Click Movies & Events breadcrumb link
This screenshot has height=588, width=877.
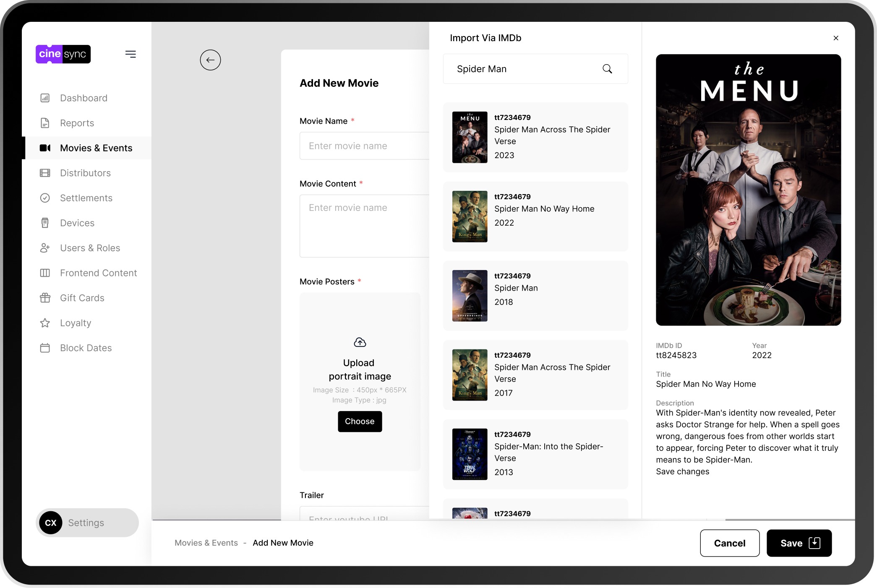[206, 543]
